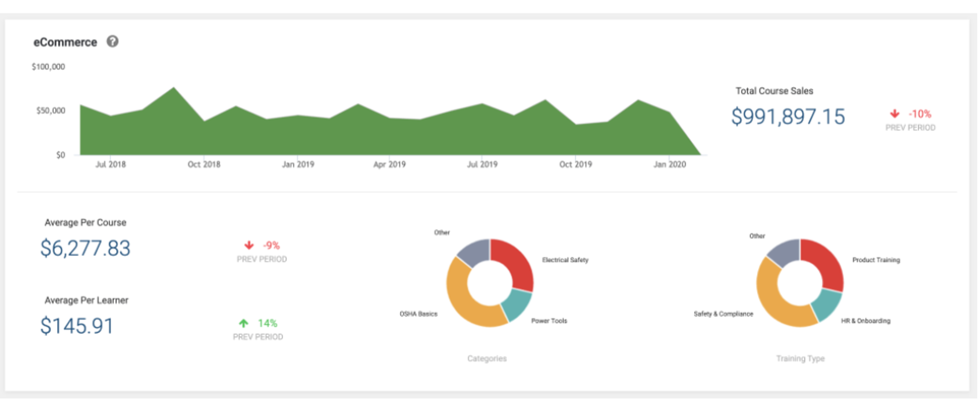Click the Apr 2019 axis label

[x=389, y=164]
